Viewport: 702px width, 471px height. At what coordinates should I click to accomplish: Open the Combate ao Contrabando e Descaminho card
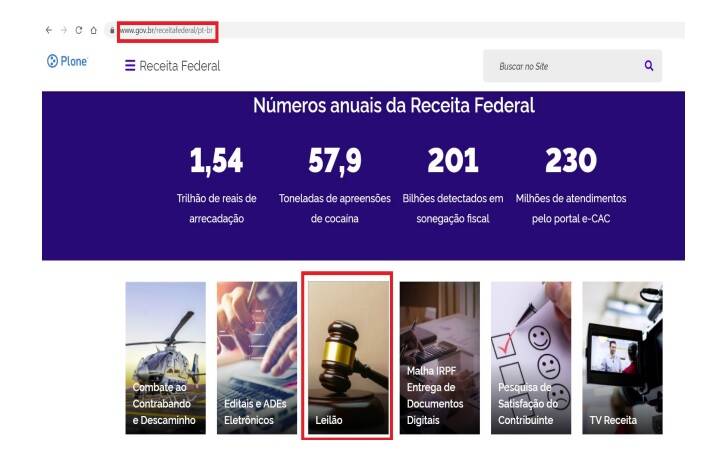[166, 358]
